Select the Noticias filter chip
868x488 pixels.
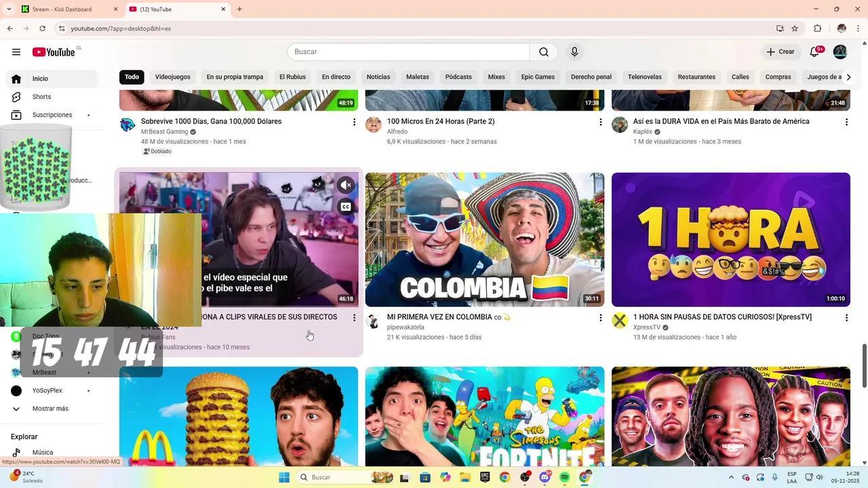tap(378, 77)
